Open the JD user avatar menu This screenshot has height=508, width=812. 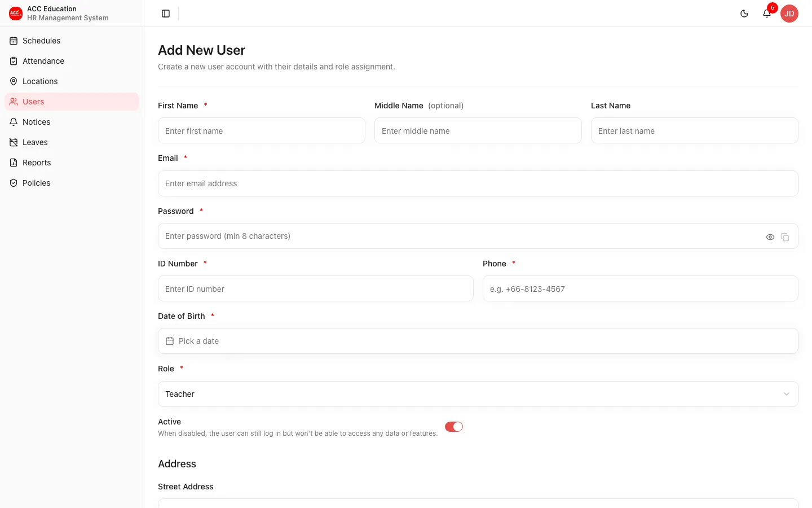point(789,14)
